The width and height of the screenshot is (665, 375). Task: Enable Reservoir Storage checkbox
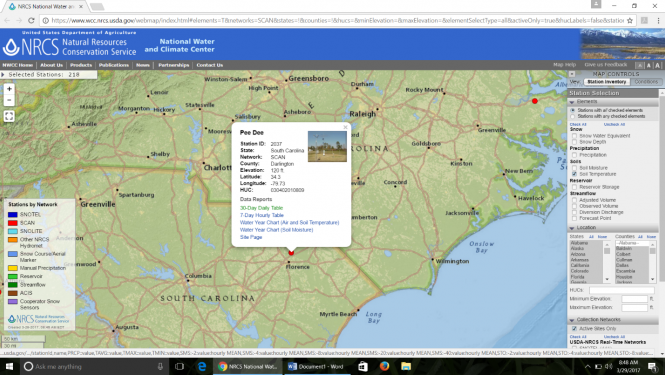(574, 187)
